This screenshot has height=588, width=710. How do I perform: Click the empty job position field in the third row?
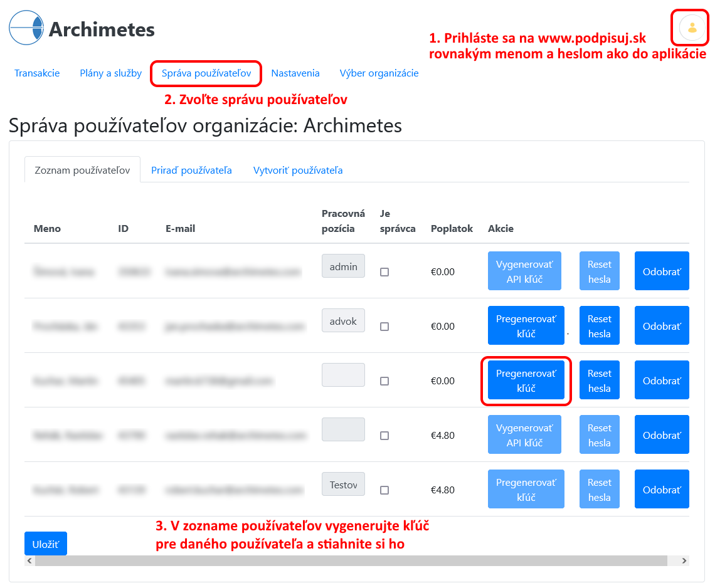(x=343, y=375)
